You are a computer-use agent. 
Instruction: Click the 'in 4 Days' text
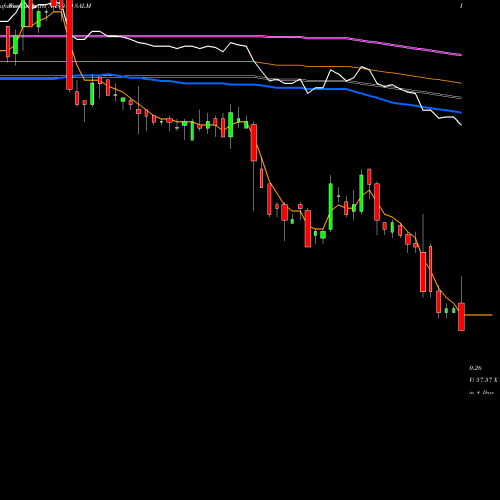[481, 393]
